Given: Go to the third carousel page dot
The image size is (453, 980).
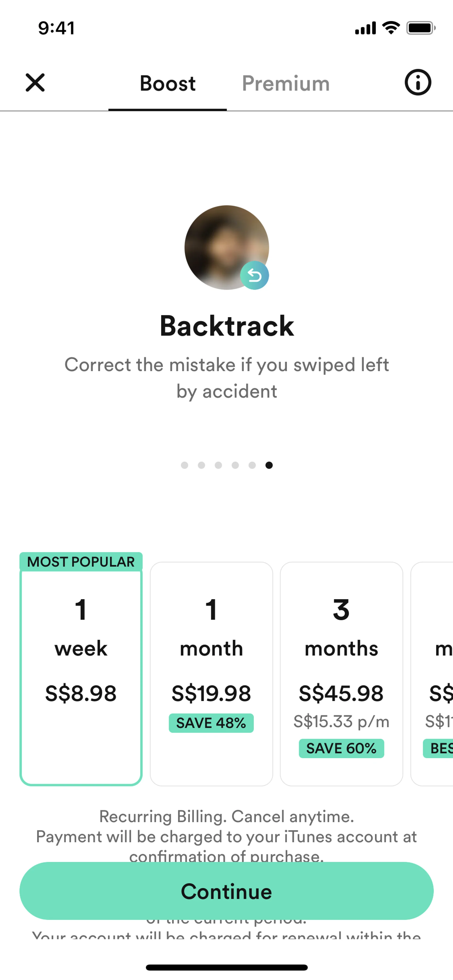Looking at the screenshot, I should (x=218, y=465).
